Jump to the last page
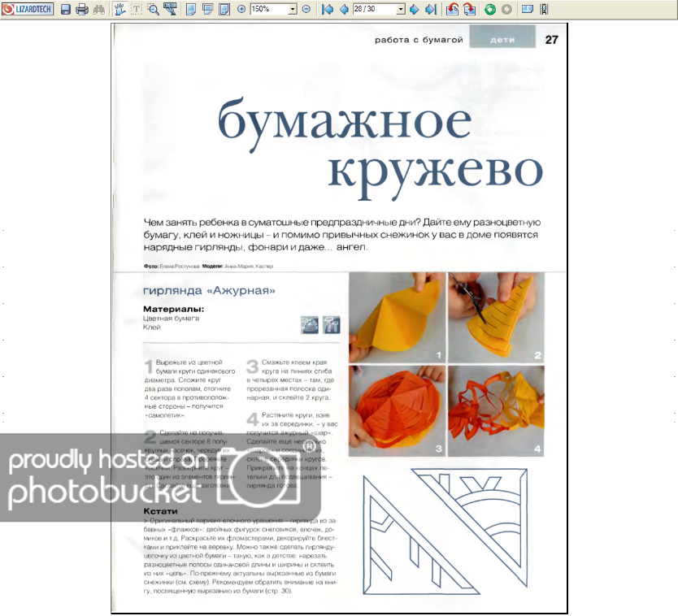The image size is (678, 616). 430,9
